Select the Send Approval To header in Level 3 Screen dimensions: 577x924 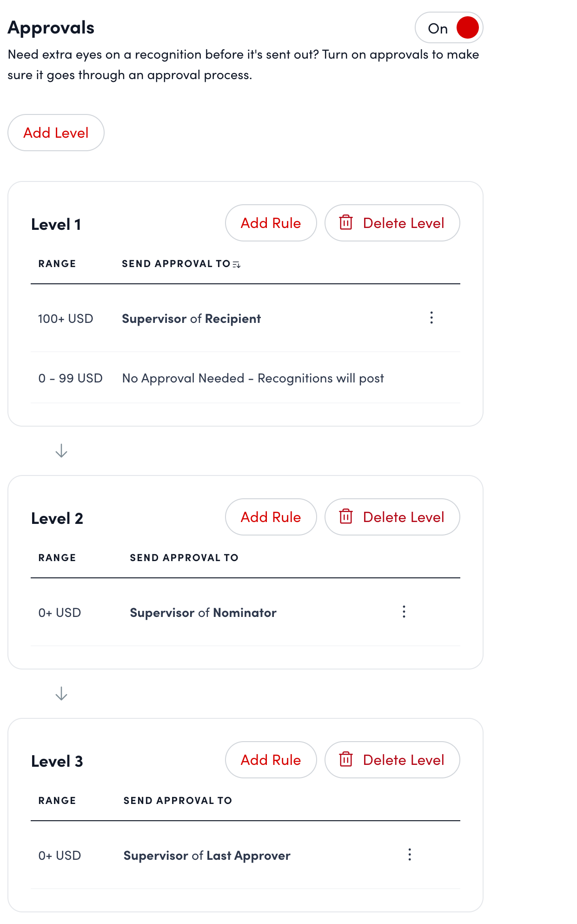pos(177,800)
